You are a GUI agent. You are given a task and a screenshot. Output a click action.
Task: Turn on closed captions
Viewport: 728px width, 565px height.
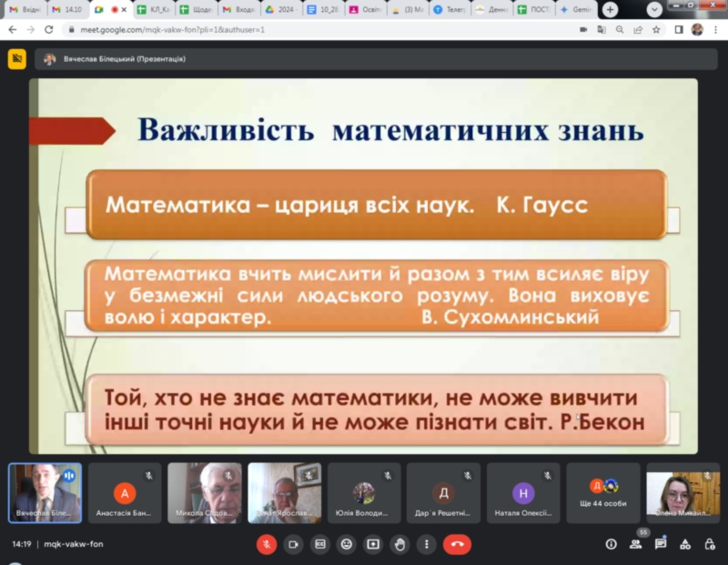[x=319, y=544]
